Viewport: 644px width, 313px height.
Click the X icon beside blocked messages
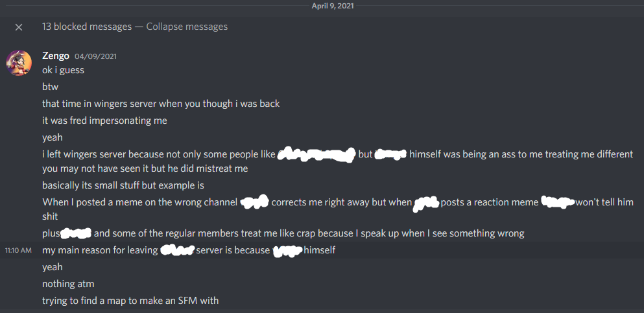click(x=18, y=27)
